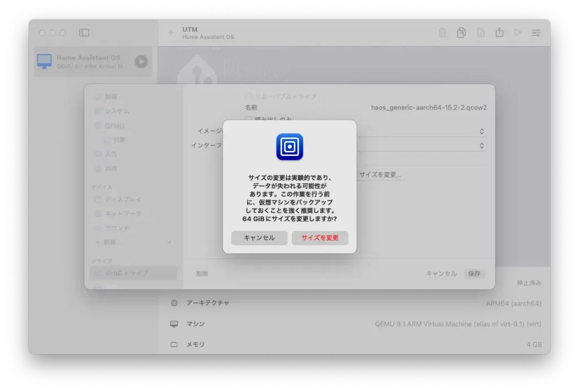The image size is (579, 392).
Task: Select Home Assistant OS in the VM list
Action: click(x=93, y=62)
